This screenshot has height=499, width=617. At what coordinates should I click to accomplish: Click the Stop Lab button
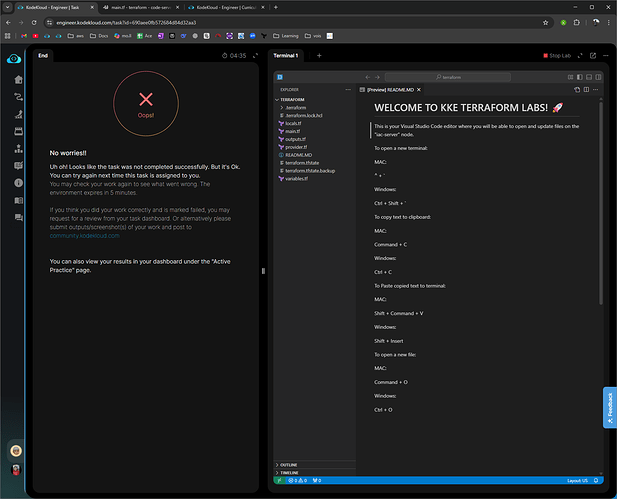pyautogui.click(x=558, y=56)
